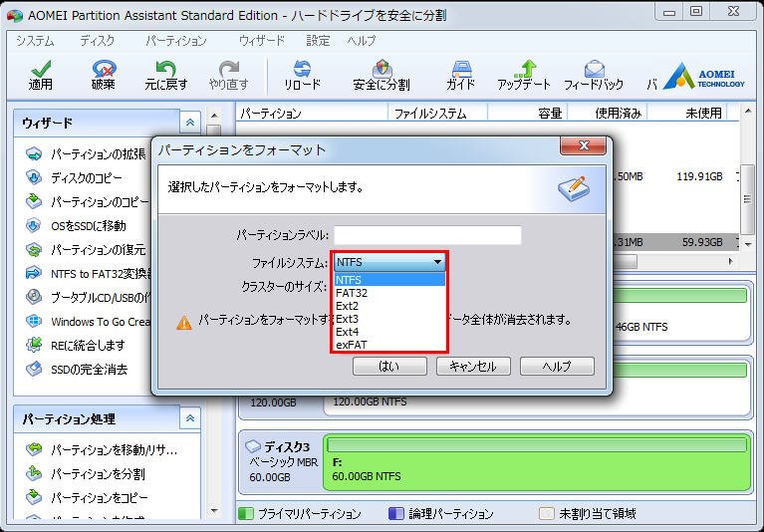Choose the パーティションを分割 operation
Viewport: 764px width, 532px height.
click(86, 473)
